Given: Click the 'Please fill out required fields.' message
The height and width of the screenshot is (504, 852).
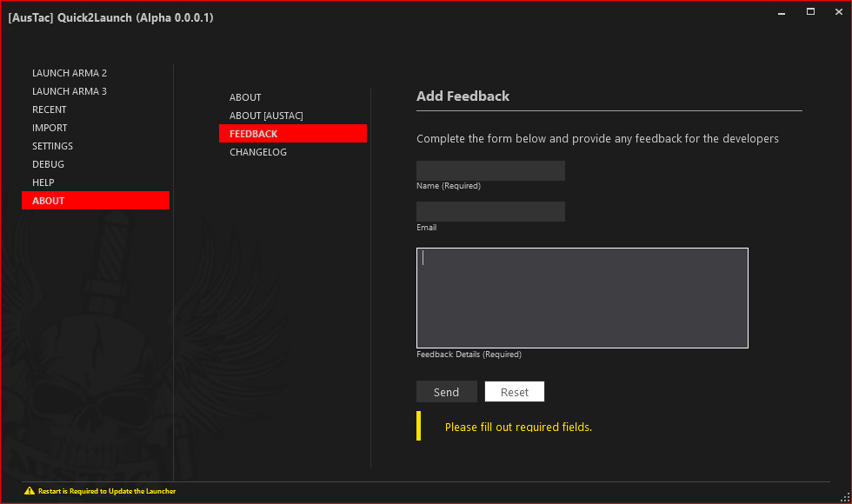Looking at the screenshot, I should [518, 427].
